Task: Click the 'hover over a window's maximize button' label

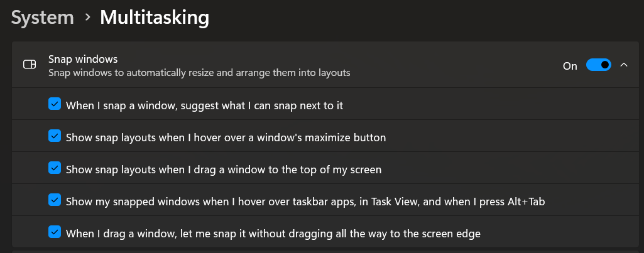Action: [226, 137]
